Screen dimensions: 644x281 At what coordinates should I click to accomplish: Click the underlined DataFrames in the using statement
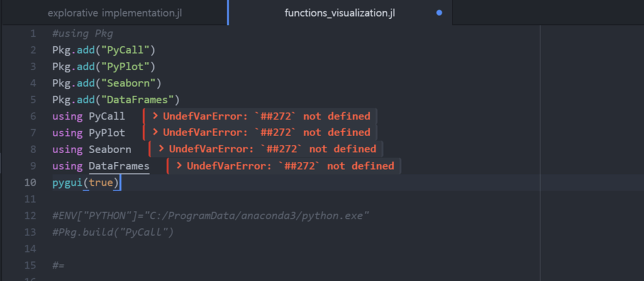point(119,166)
